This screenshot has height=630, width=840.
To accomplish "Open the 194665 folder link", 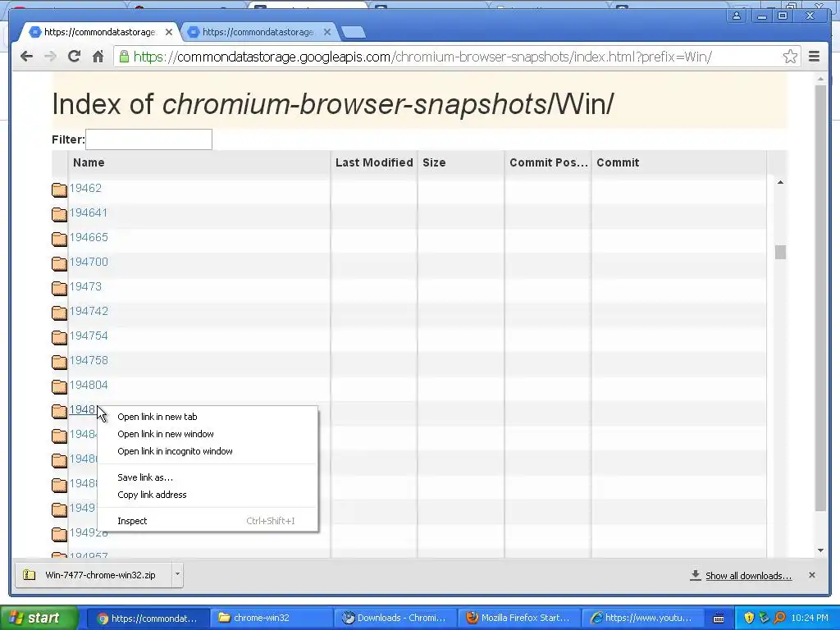I will 89,237.
